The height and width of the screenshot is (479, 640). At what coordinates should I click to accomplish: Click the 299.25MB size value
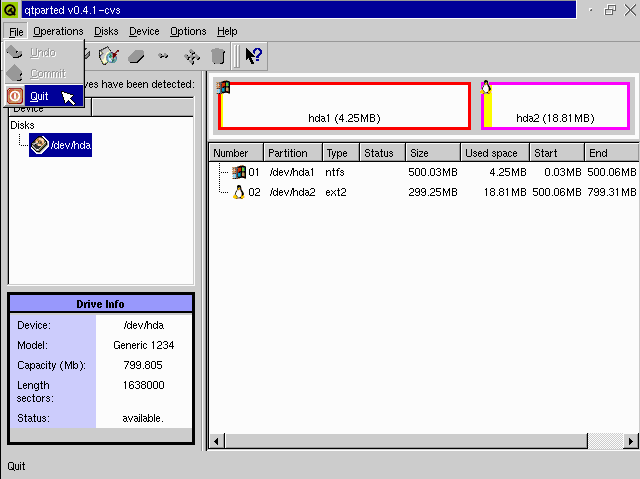pyautogui.click(x=433, y=192)
